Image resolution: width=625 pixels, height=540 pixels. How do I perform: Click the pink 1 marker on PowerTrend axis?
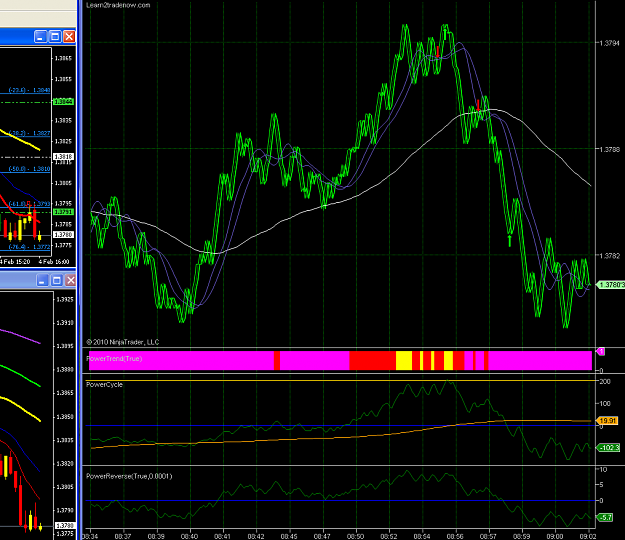click(x=601, y=351)
